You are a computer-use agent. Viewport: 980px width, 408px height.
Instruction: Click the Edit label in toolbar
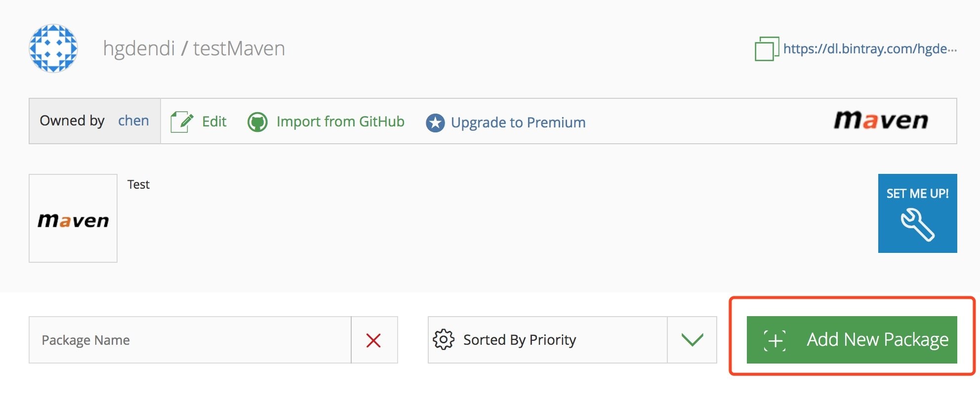214,122
